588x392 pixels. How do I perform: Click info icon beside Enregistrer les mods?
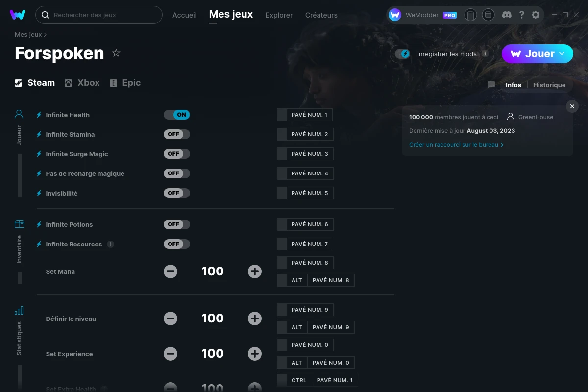click(485, 54)
